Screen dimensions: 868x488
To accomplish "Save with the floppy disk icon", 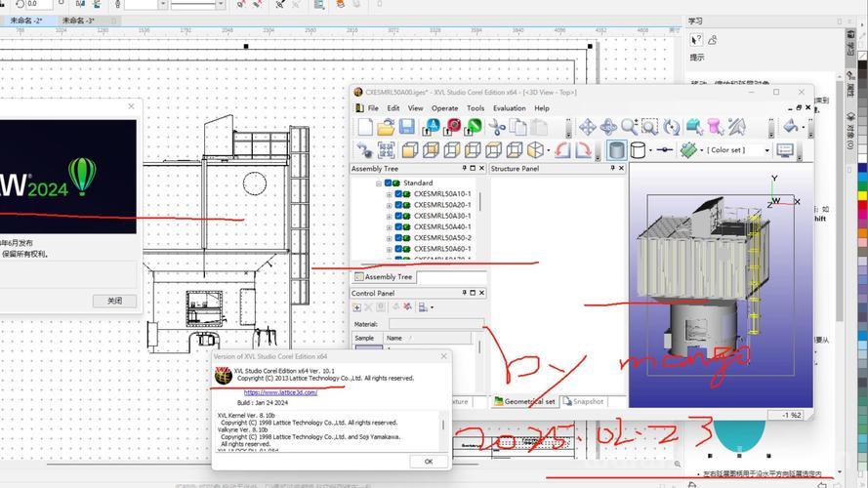I will click(407, 127).
